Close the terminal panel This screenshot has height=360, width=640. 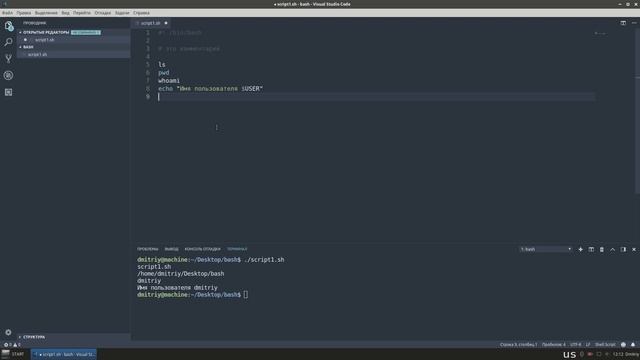634,249
